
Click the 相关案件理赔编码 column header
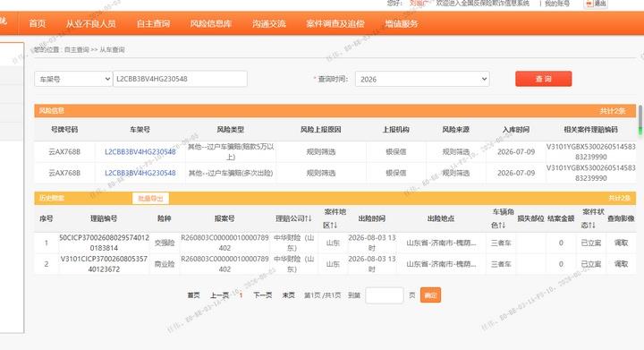[590, 130]
